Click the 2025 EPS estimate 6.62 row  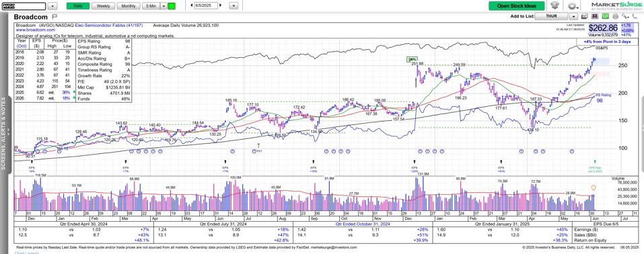click(45, 93)
